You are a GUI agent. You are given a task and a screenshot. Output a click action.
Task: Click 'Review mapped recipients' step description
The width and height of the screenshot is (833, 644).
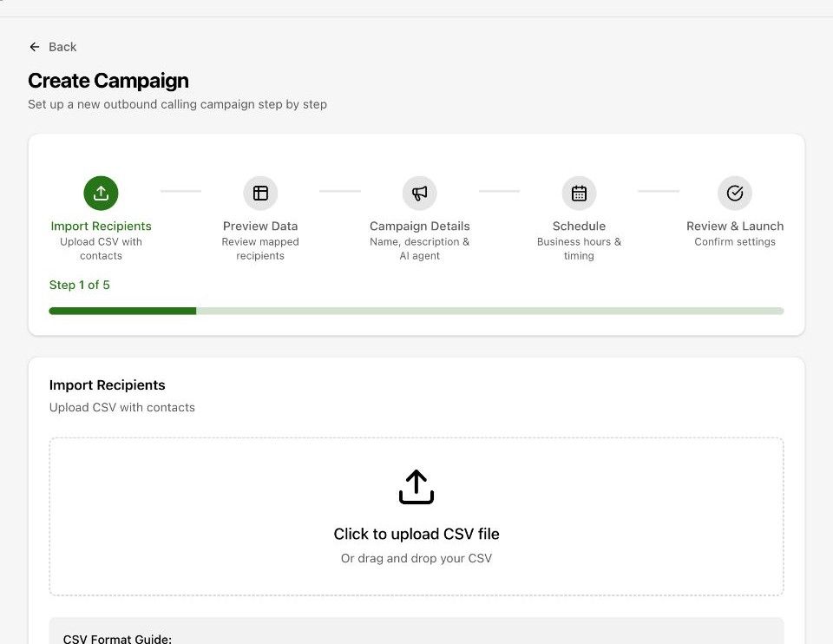[260, 249]
